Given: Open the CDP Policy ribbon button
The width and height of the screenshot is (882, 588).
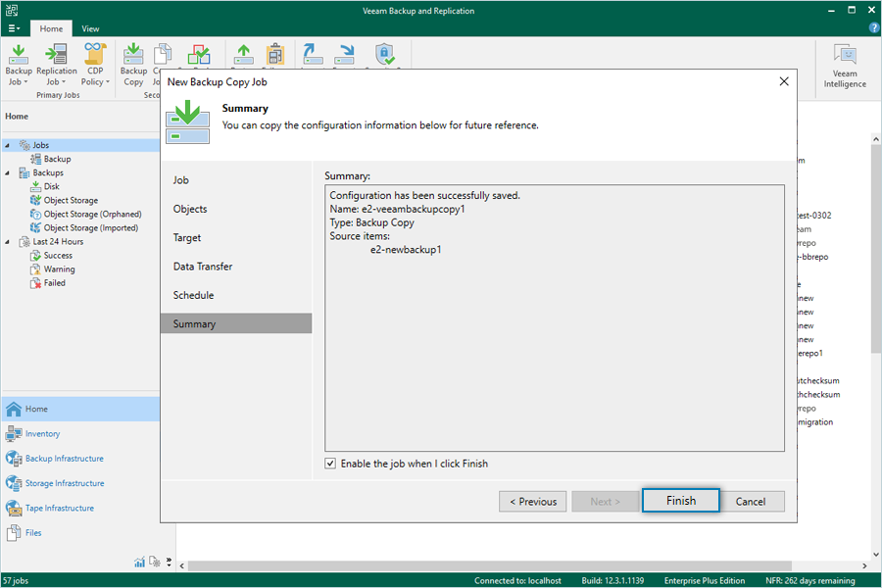Looking at the screenshot, I should (x=95, y=65).
